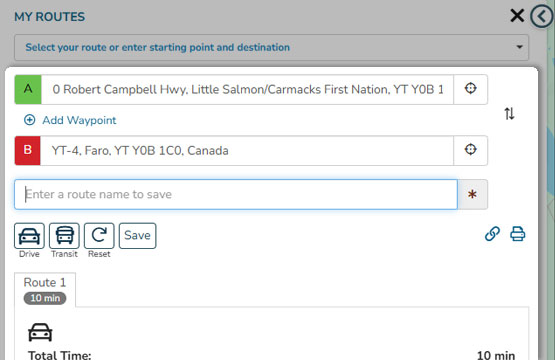The image size is (555, 360).
Task: Click the 10 min total time value
Action: 496,355
